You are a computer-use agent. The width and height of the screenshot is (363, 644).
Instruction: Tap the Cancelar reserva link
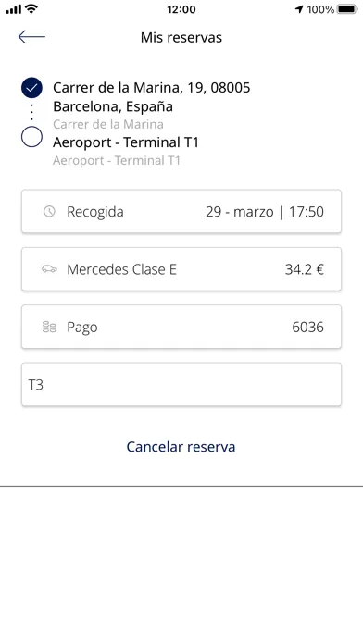point(181,446)
